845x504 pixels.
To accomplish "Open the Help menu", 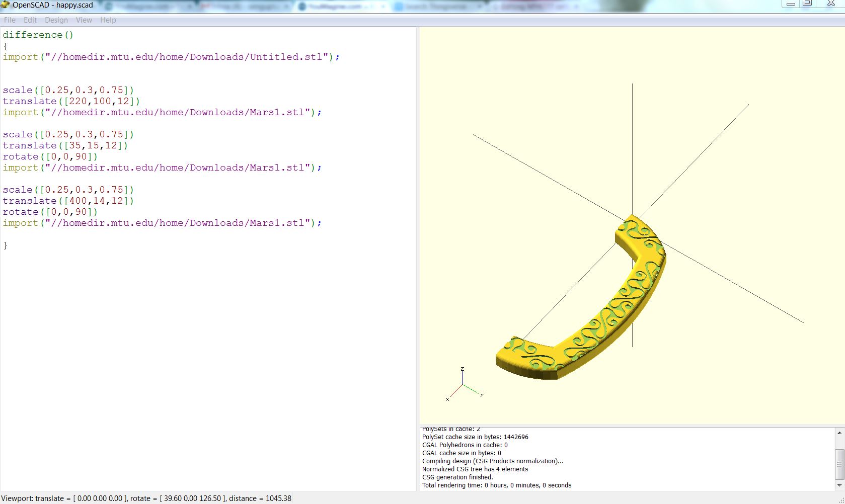I will coord(108,20).
